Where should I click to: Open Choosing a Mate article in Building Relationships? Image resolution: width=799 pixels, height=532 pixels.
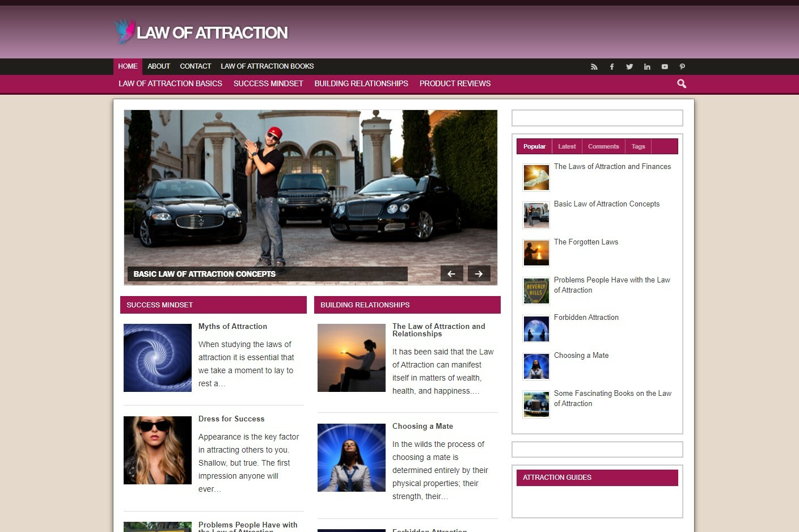point(422,427)
